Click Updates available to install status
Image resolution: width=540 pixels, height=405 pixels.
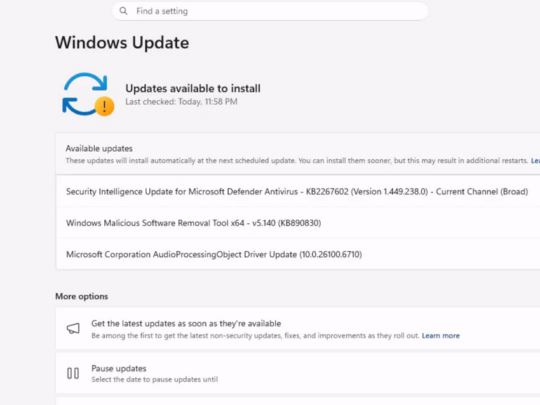point(193,89)
